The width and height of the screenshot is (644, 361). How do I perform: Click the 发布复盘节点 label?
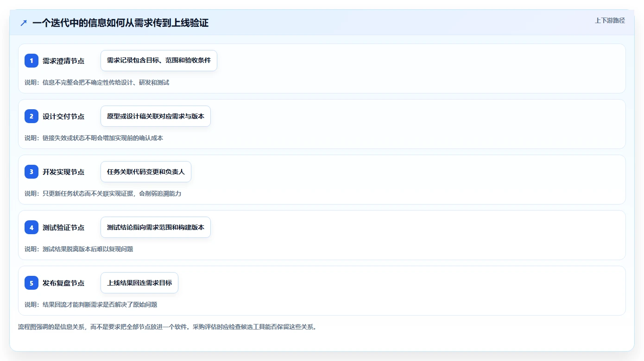[63, 283]
